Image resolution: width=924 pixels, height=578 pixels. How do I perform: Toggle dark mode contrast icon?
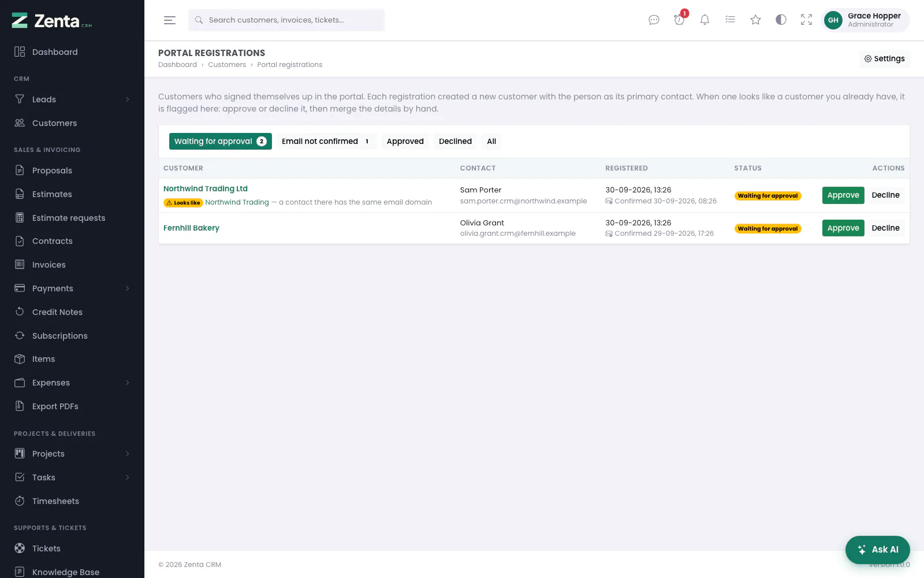781,20
